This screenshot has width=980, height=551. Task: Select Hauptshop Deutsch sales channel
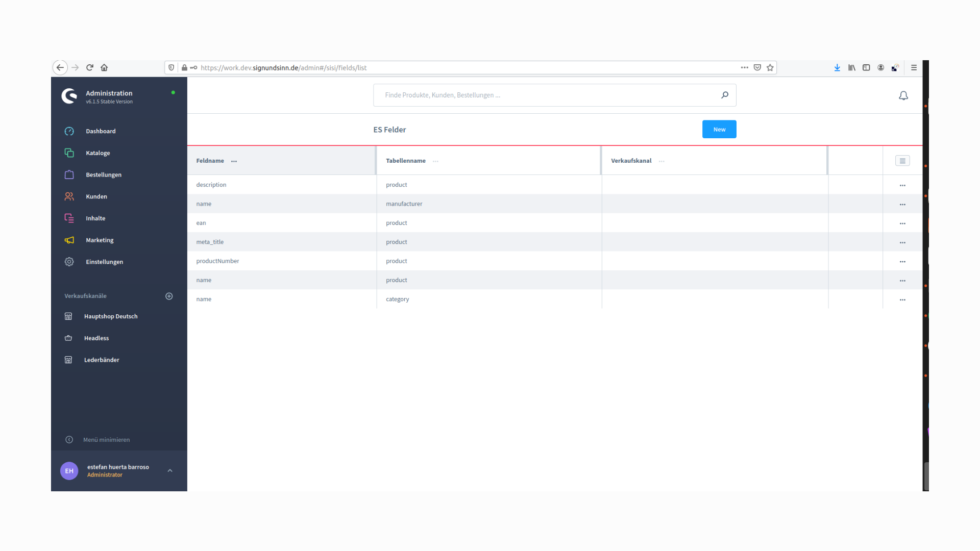(111, 316)
